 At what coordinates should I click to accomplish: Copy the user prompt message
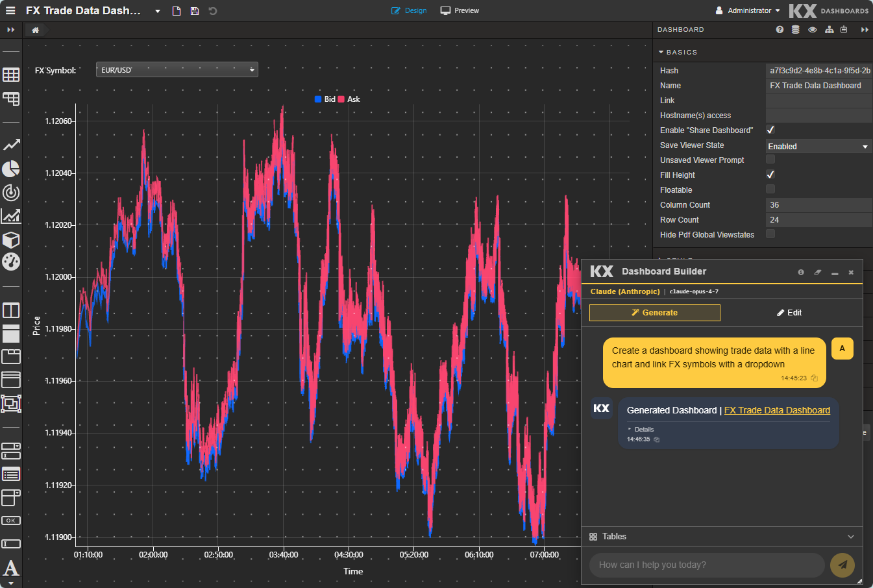click(x=814, y=378)
